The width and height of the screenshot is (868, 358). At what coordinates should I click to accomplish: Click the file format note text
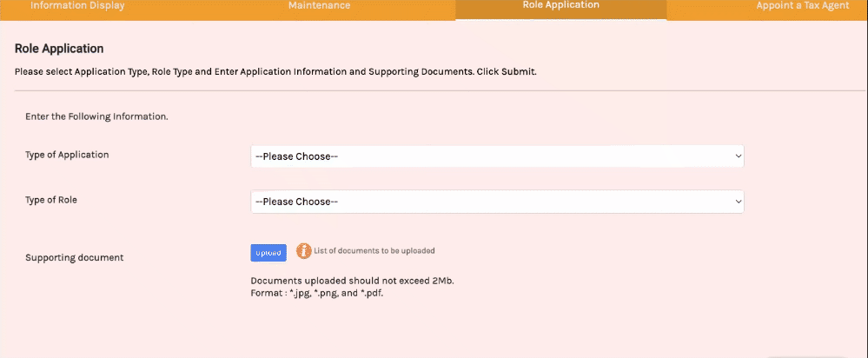(317, 293)
